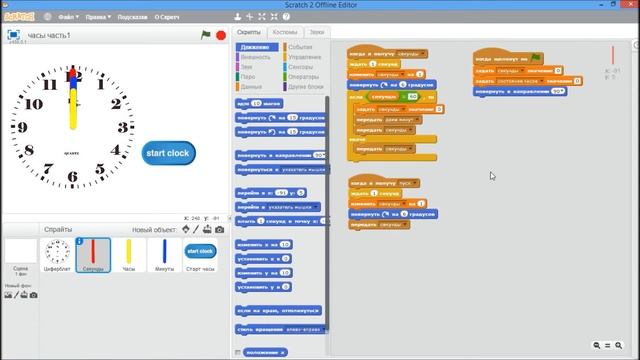Screen dimensions: 640x360
Task: Choose new sprite from library icon
Action: click(x=186, y=229)
